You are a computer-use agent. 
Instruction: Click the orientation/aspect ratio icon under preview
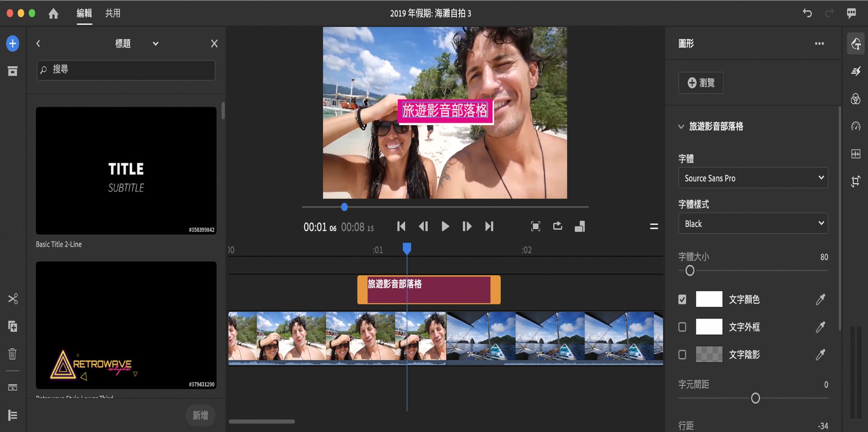580,226
